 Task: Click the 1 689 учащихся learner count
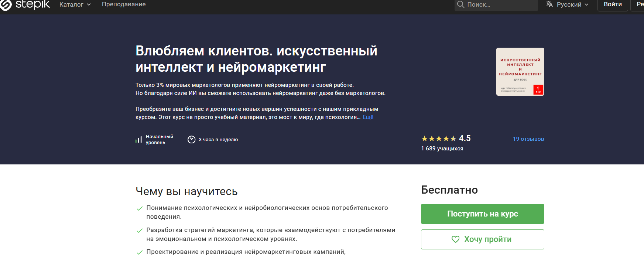point(442,149)
